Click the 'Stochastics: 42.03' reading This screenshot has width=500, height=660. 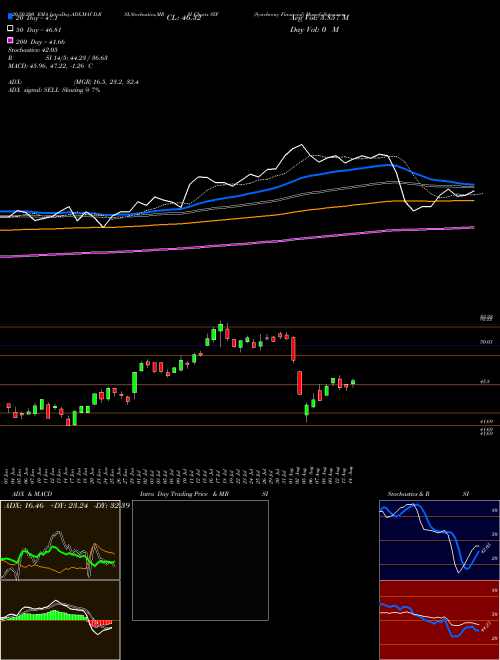[x=32, y=50]
